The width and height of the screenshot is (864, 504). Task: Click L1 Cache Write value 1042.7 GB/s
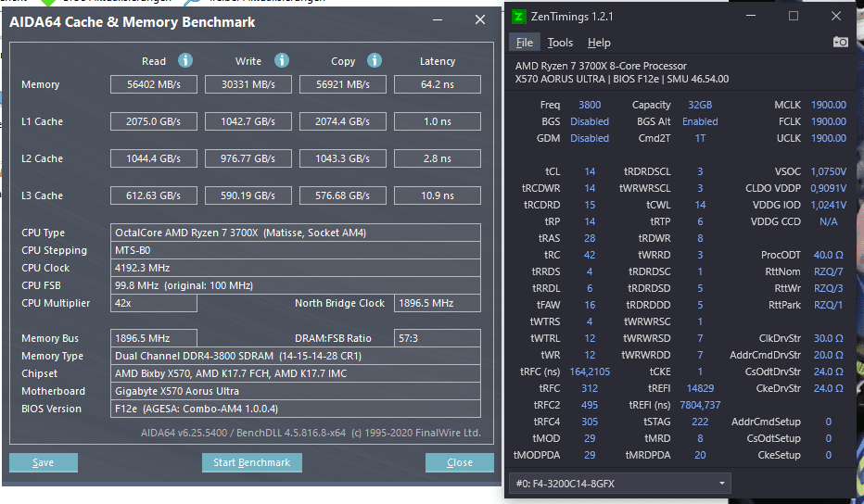(x=248, y=121)
